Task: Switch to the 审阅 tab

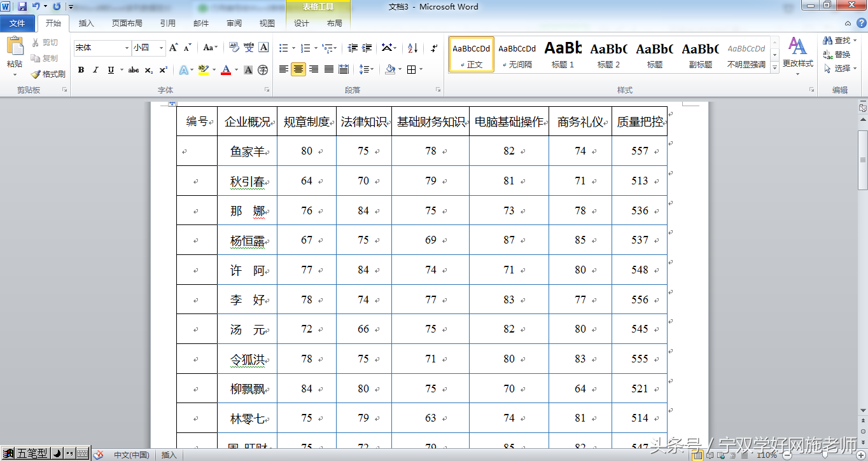Action: click(x=234, y=23)
